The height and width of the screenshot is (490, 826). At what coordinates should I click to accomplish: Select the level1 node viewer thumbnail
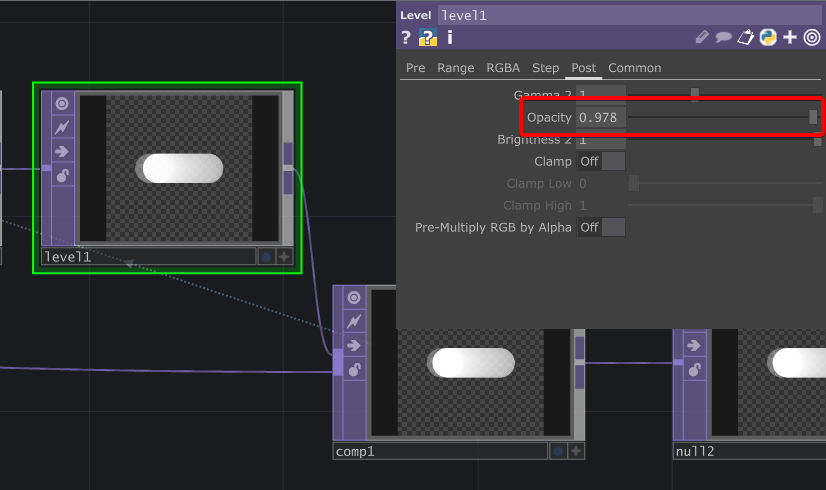179,168
